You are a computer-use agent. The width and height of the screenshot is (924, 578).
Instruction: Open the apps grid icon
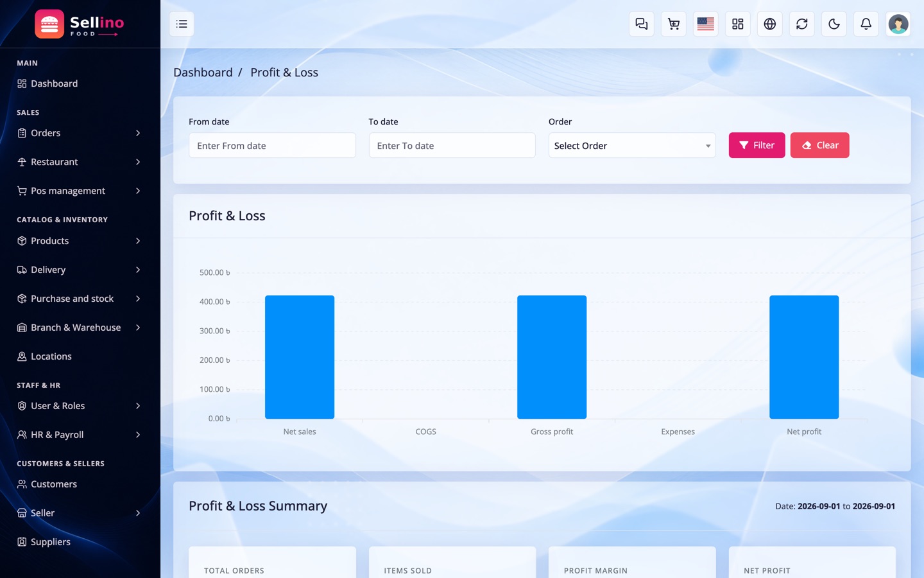click(738, 24)
